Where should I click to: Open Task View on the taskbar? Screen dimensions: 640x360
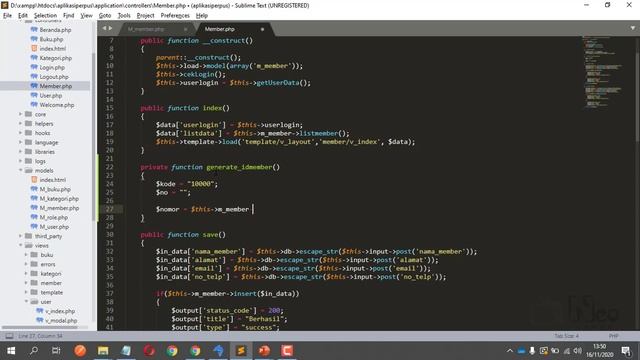[x=56, y=351]
